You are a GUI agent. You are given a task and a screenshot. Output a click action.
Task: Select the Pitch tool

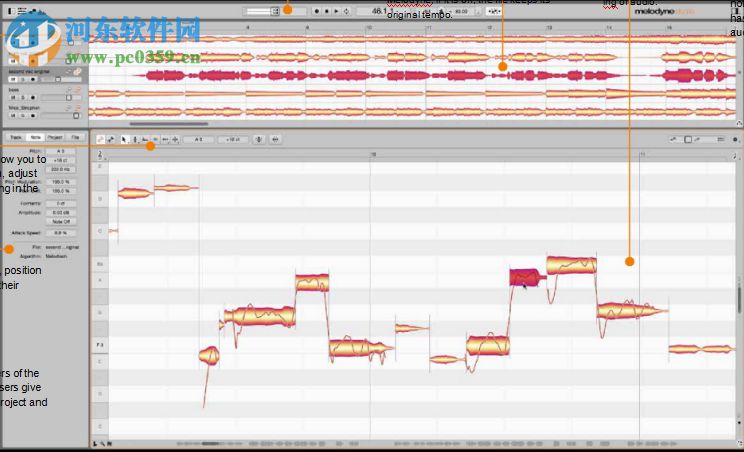coord(135,139)
